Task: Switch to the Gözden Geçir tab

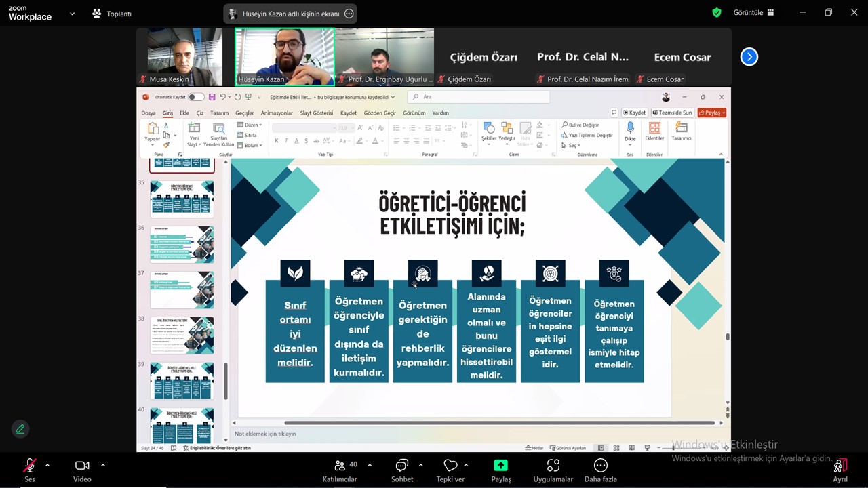Action: 380,113
